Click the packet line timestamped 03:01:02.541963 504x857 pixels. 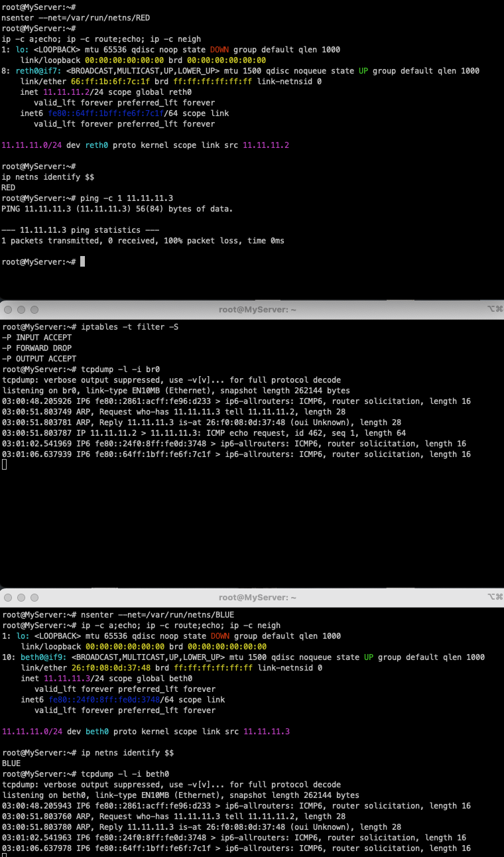point(234,838)
